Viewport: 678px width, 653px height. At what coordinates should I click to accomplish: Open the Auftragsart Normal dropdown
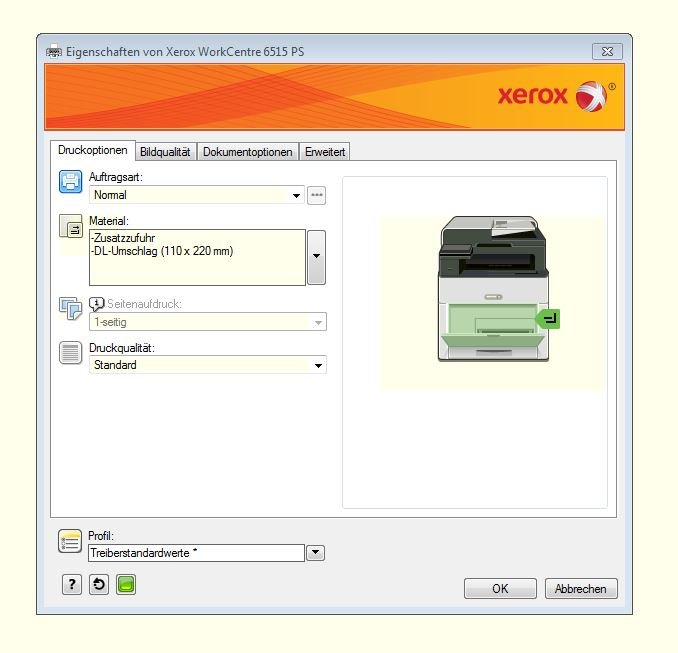pyautogui.click(x=197, y=195)
